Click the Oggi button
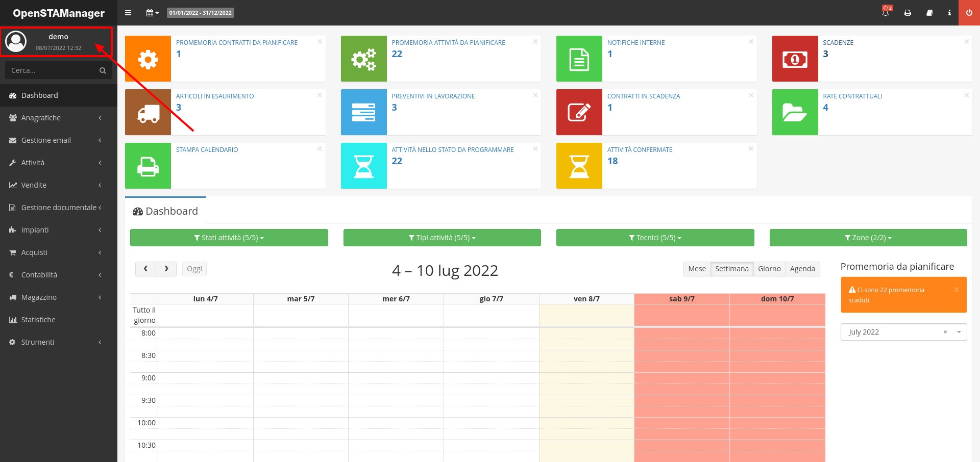Viewport: 980px width, 462px height. 194,269
